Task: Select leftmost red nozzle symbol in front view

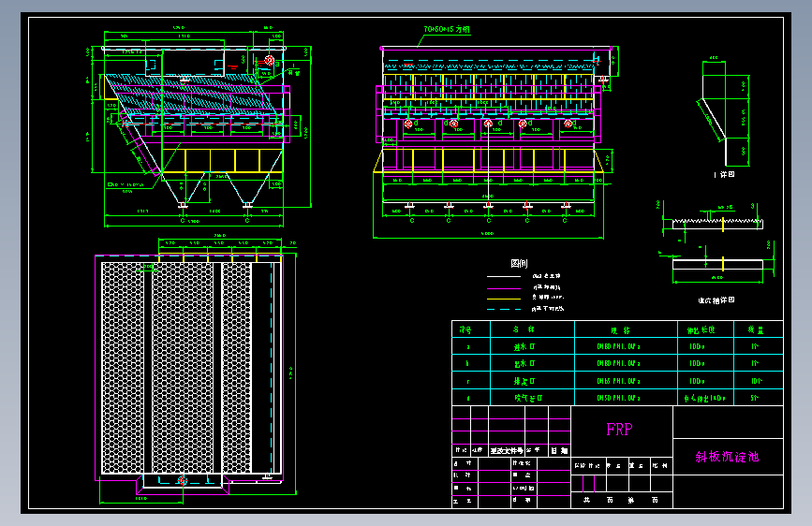Action: click(407, 124)
